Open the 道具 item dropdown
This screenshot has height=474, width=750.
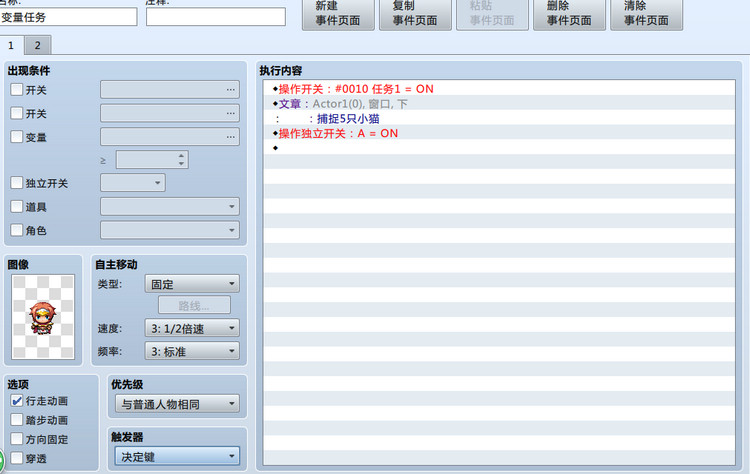170,207
